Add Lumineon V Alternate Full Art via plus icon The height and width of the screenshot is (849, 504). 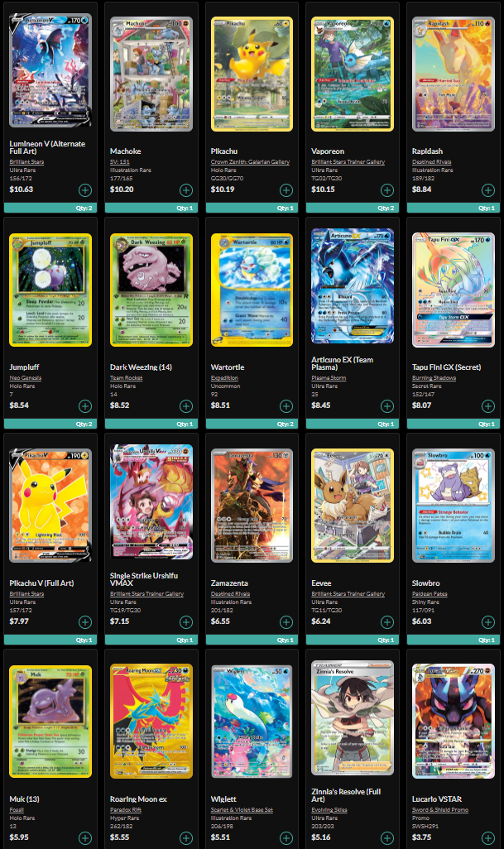(85, 190)
